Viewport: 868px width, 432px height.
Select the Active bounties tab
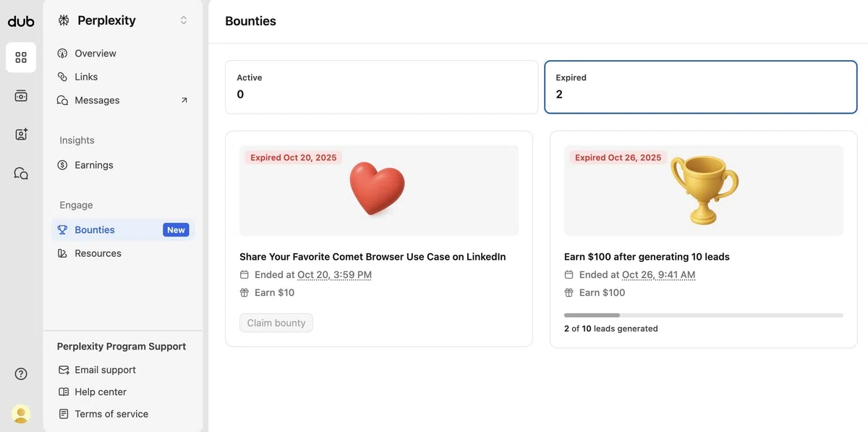tap(381, 87)
